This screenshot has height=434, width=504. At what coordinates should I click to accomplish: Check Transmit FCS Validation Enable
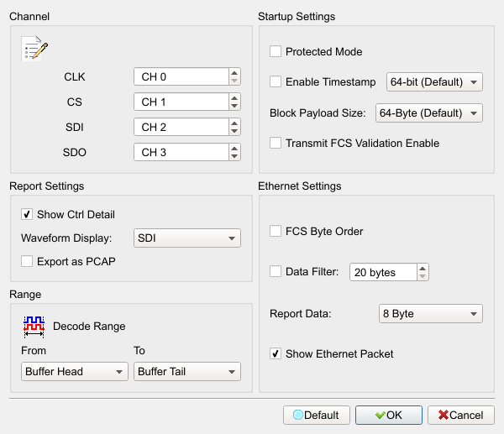pyautogui.click(x=276, y=143)
